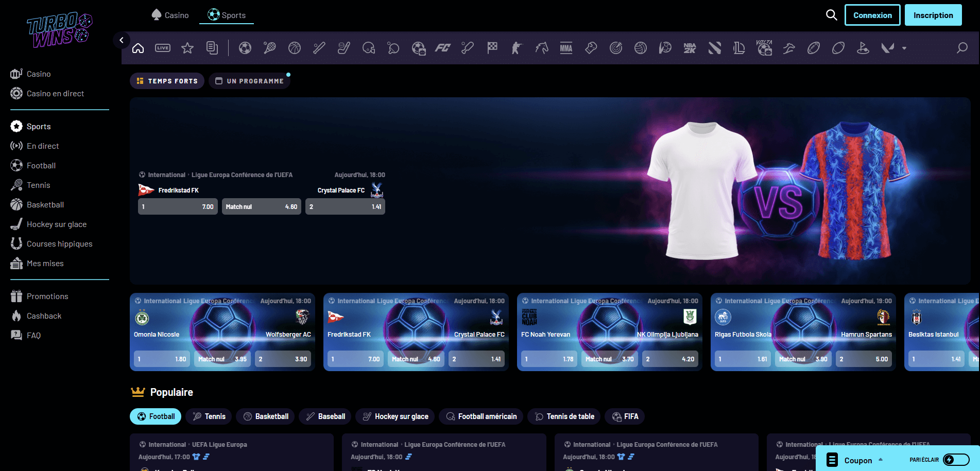This screenshot has width=980, height=471.
Task: Open the tennis racket sport icon
Action: pyautogui.click(x=270, y=47)
